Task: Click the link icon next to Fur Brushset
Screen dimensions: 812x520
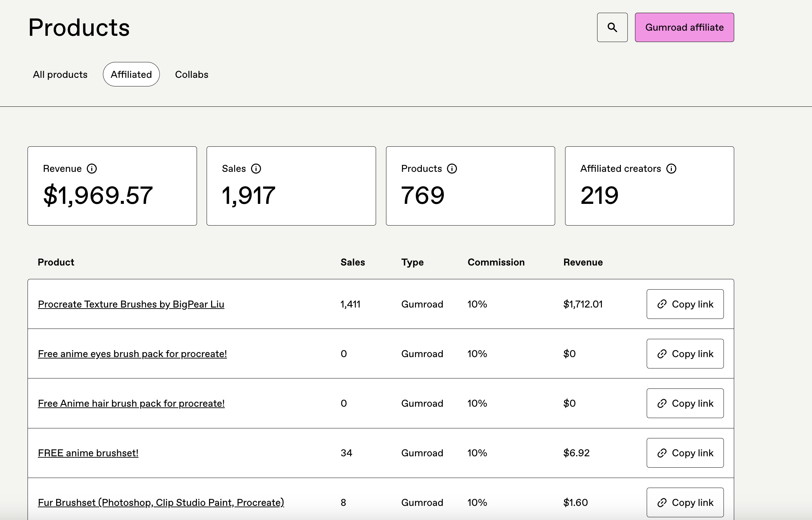Action: (x=662, y=502)
